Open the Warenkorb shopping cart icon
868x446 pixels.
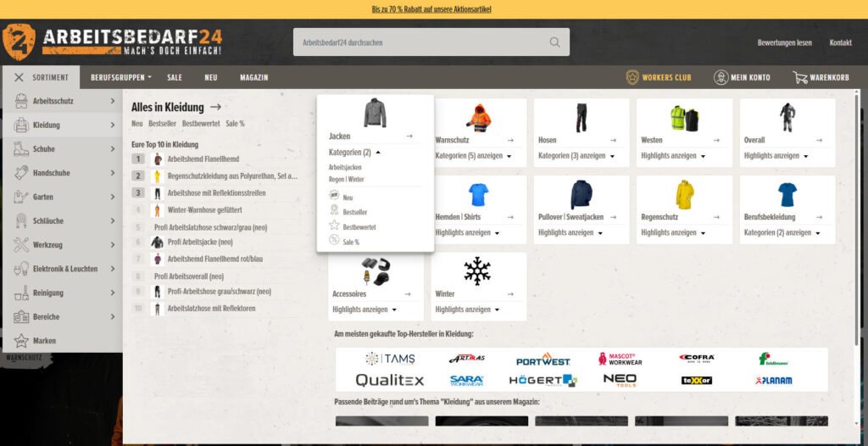[x=799, y=77]
